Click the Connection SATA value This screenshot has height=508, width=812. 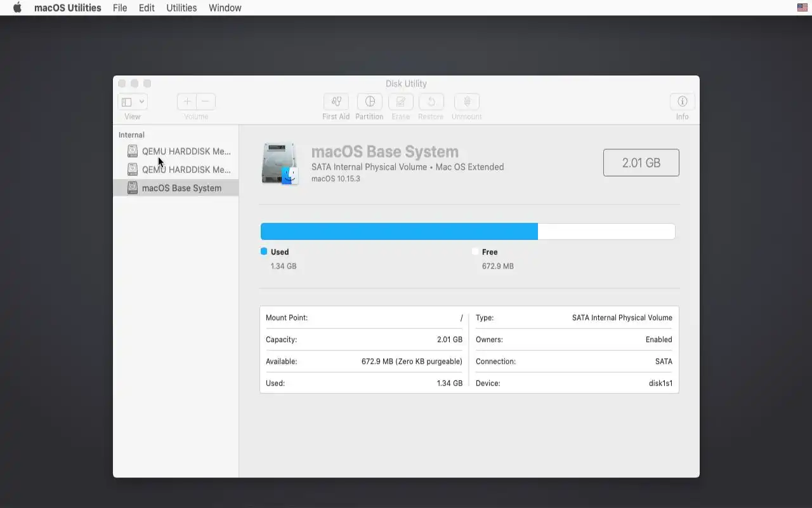664,361
